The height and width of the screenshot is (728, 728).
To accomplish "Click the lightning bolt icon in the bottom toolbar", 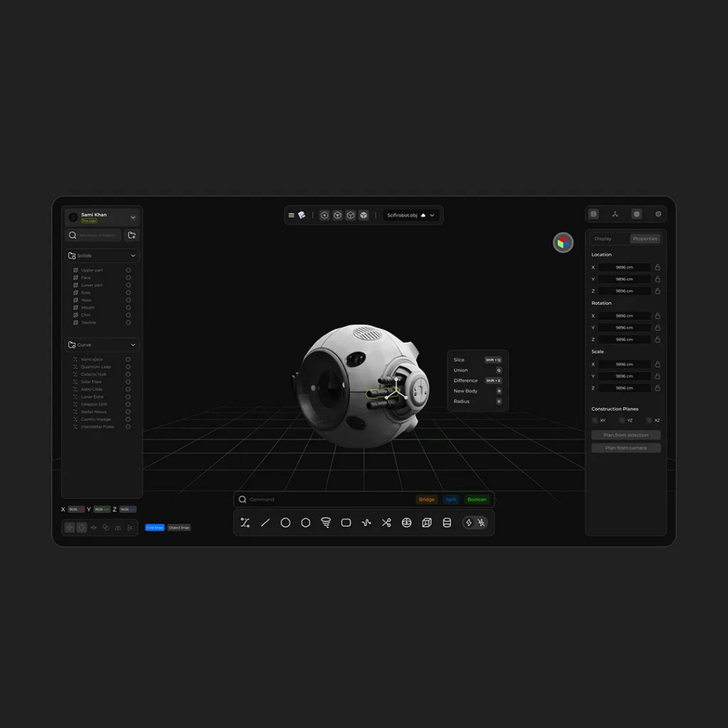I will [469, 522].
